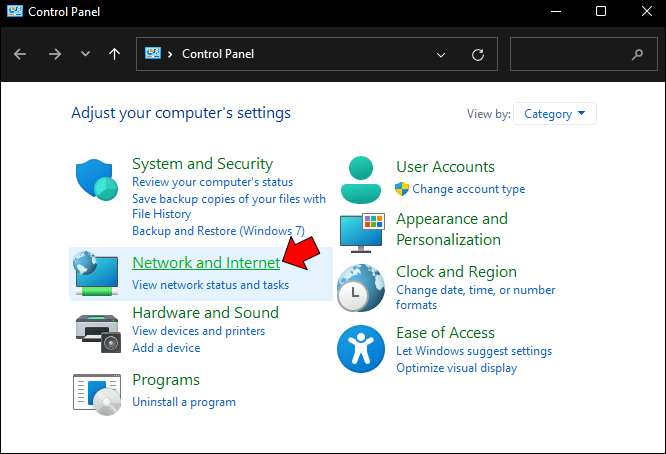666x454 pixels.
Task: Click the System and Security shield icon
Action: [97, 180]
